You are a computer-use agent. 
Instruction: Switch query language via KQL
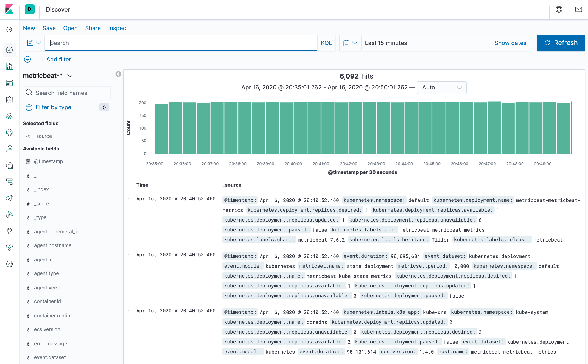326,43
